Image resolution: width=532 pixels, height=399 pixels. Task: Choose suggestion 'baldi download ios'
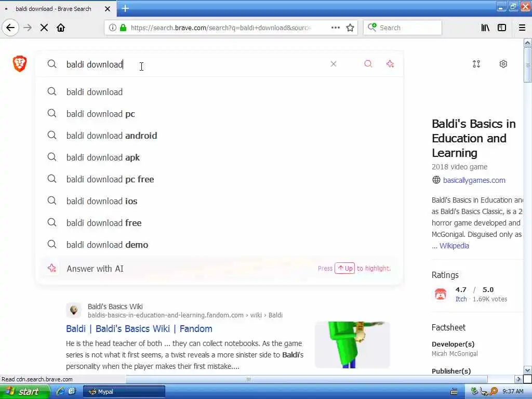[x=220, y=201]
